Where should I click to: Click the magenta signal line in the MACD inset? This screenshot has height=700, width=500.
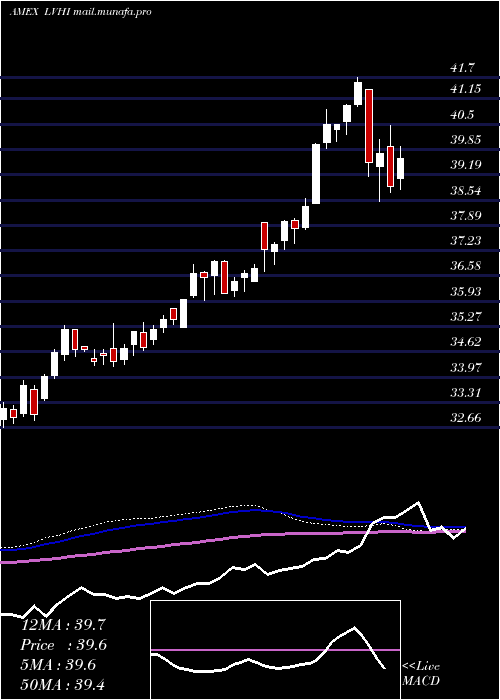(275, 650)
